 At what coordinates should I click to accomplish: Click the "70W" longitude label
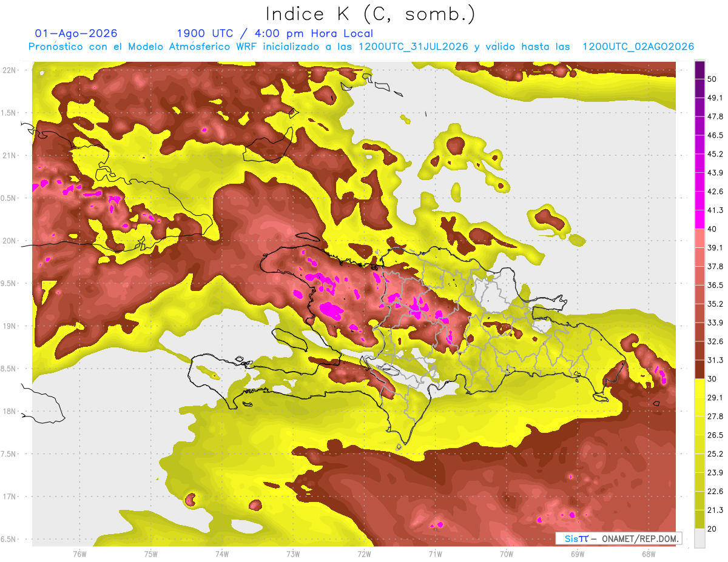507,554
